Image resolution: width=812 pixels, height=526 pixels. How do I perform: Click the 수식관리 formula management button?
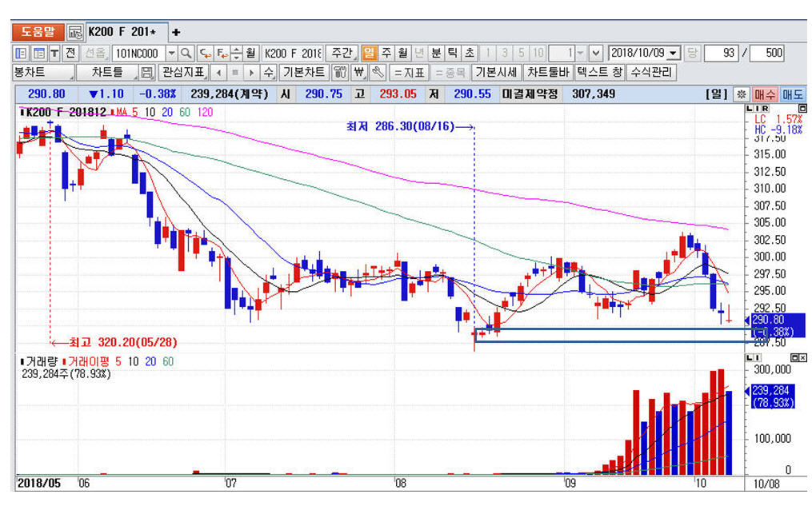click(x=652, y=73)
